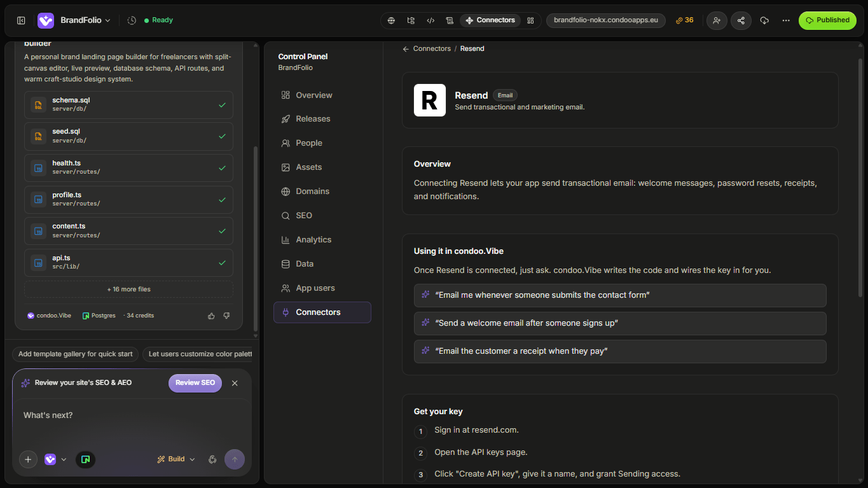Image resolution: width=868 pixels, height=488 pixels.
Task: Focus the 'What's next?' prompt field
Action: point(132,416)
